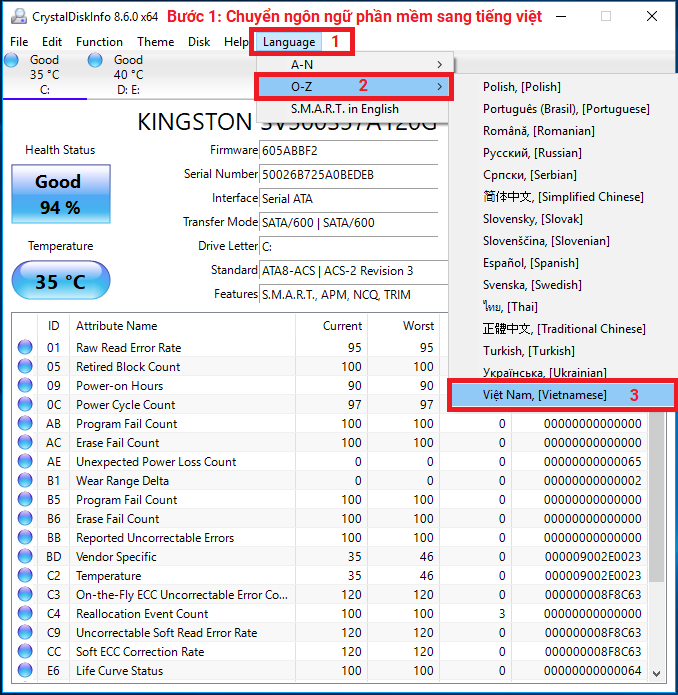Screen dimensions: 678x695
Task: Click status orb for row AB
Action: point(25,423)
